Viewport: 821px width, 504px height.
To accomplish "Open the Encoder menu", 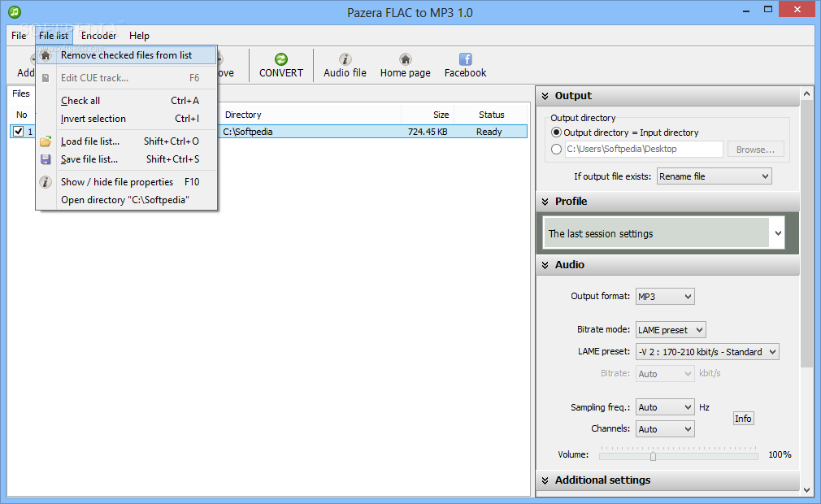I will click(98, 36).
